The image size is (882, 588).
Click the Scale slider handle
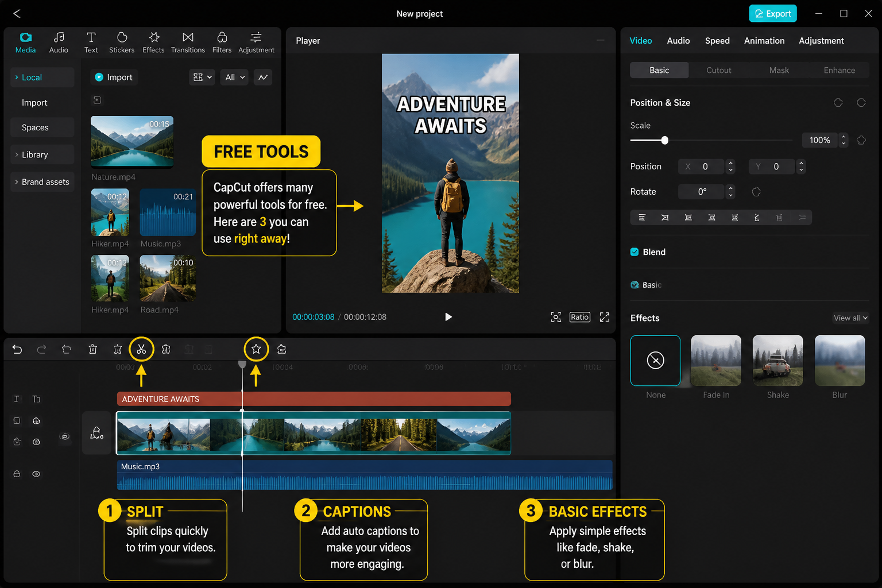[664, 140]
